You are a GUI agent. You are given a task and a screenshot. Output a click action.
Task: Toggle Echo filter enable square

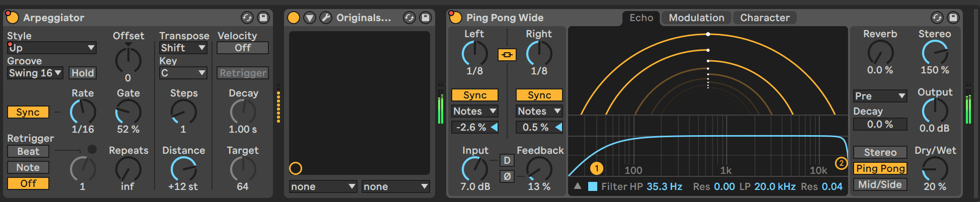point(593,186)
